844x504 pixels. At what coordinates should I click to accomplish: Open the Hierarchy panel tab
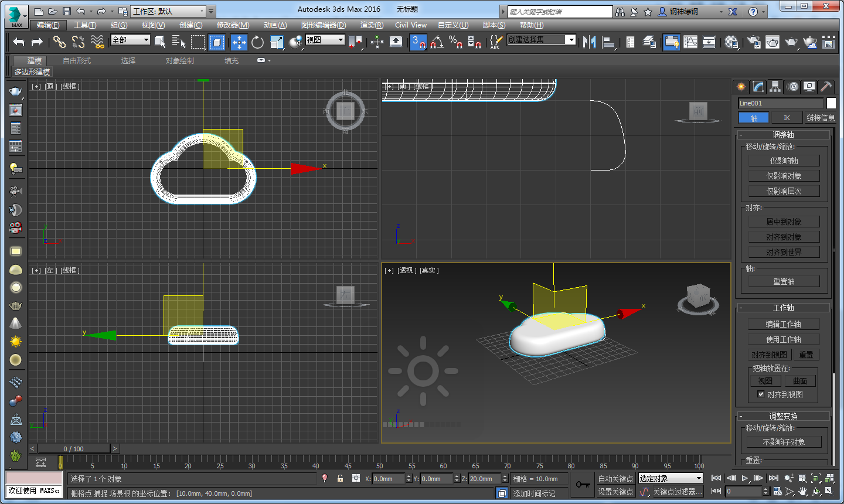pos(775,87)
